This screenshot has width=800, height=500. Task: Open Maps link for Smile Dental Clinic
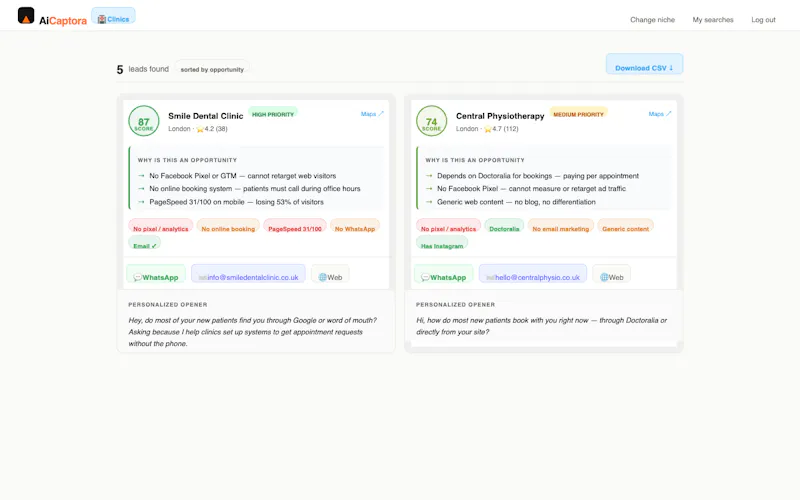tap(372, 114)
